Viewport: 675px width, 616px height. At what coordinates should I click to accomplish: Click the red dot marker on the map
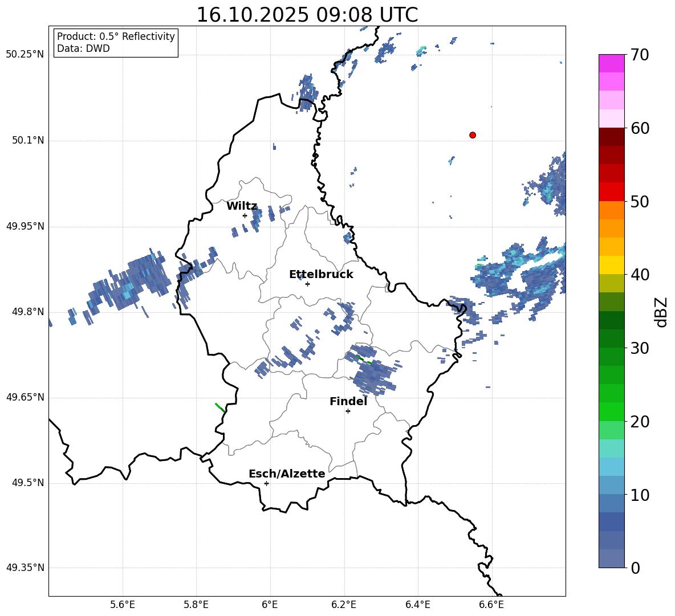coord(473,135)
